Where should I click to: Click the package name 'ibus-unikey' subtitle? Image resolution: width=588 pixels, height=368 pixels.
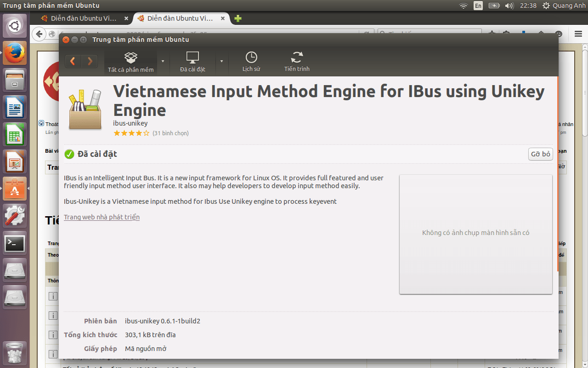click(x=130, y=123)
